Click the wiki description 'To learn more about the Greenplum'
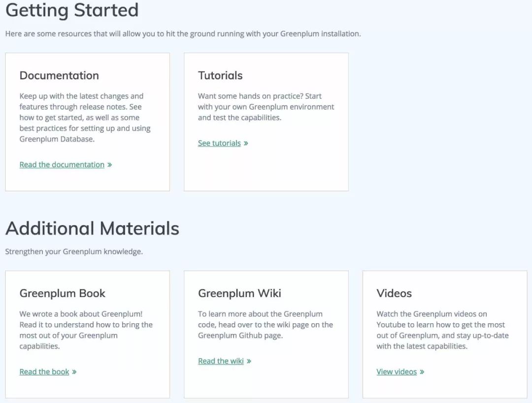Image resolution: width=532 pixels, height=403 pixels. [x=266, y=325]
